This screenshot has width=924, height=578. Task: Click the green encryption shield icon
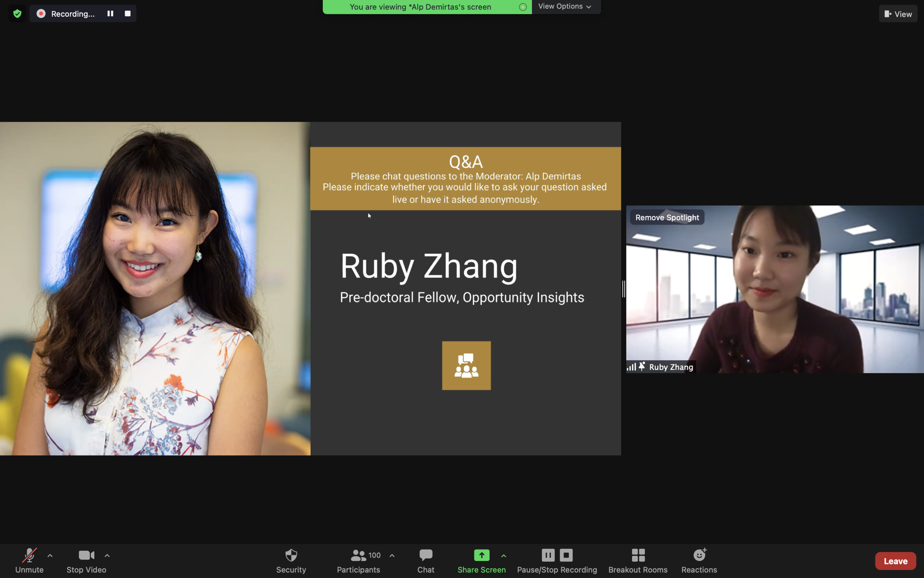17,14
